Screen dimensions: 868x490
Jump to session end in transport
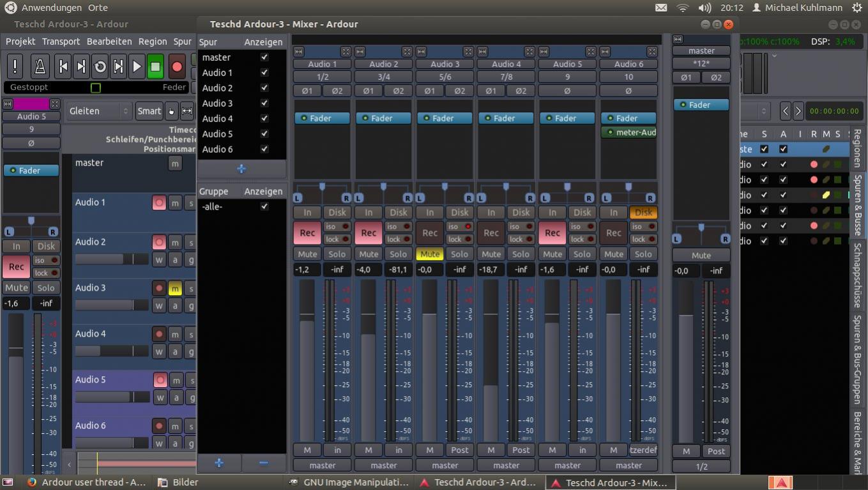click(x=81, y=66)
